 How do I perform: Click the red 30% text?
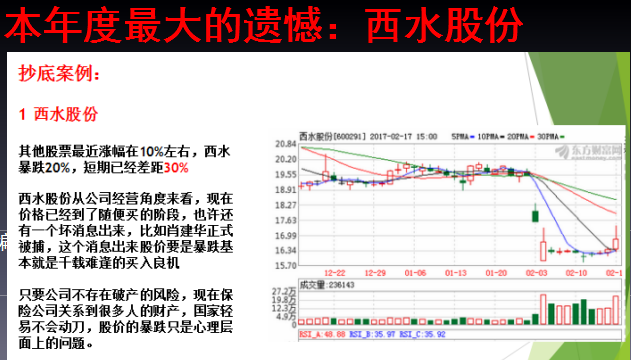[x=176, y=168]
